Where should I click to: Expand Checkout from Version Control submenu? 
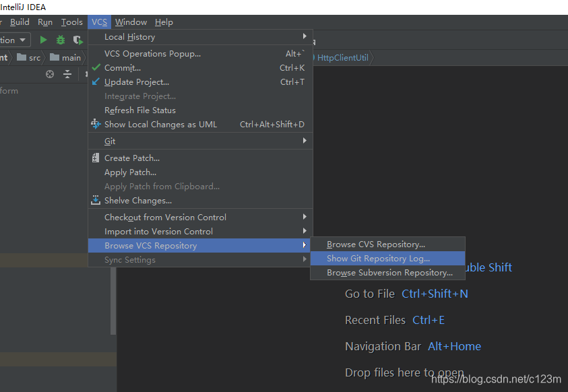305,216
